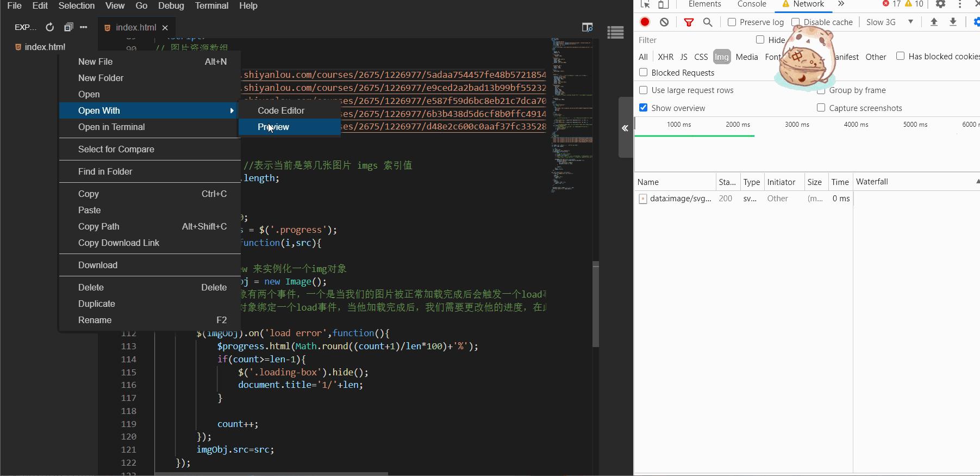
Task: Filter requests by XHR type
Action: coord(665,57)
